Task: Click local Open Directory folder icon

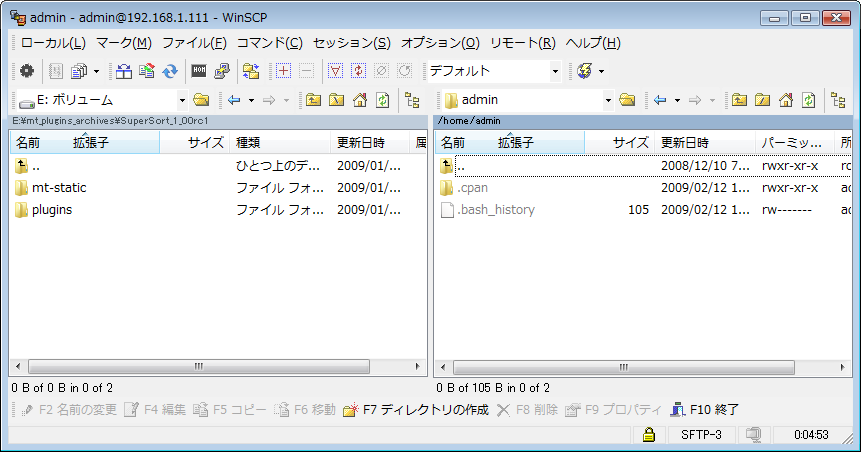Action: [202, 100]
